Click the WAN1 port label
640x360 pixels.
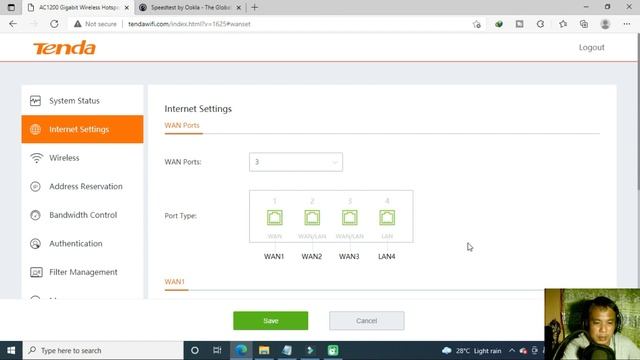click(274, 256)
